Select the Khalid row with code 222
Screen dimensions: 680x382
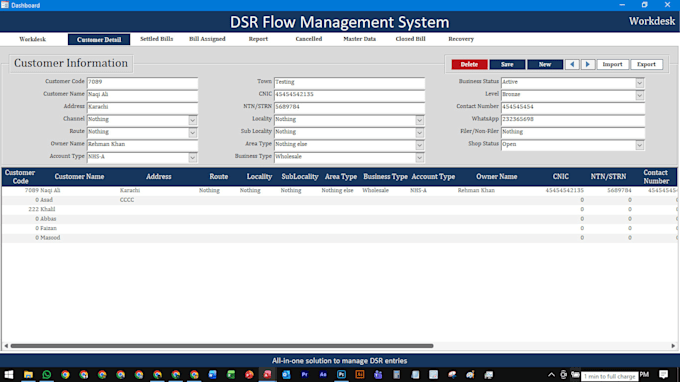coord(339,209)
